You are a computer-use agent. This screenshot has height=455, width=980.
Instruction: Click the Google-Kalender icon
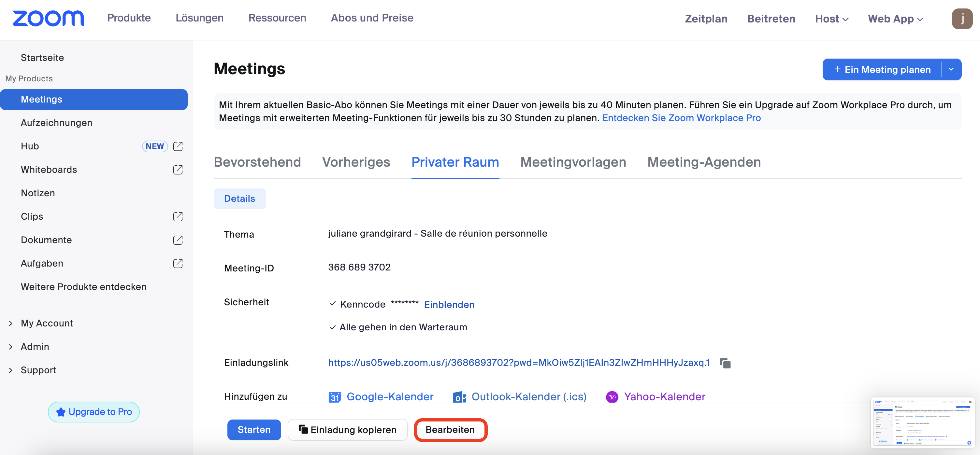pos(334,397)
